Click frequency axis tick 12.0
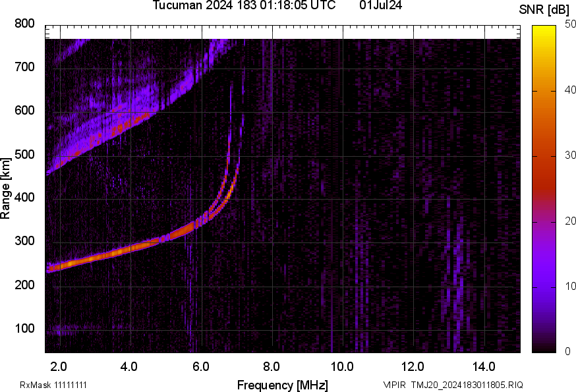Image resolution: width=576 pixels, height=392 pixels. click(x=413, y=367)
